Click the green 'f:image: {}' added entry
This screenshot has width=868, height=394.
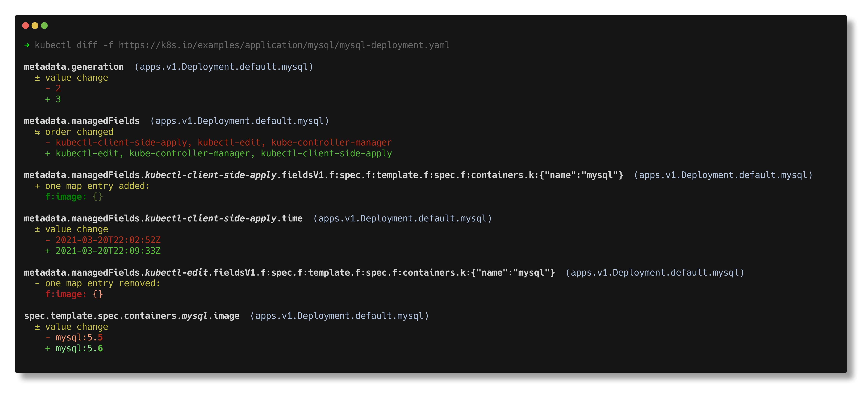[x=74, y=197]
